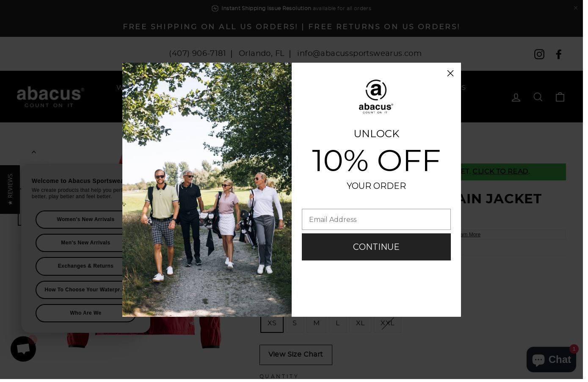The width and height of the screenshot is (588, 382).
Task: Open the account log in icon
Action: click(x=516, y=97)
